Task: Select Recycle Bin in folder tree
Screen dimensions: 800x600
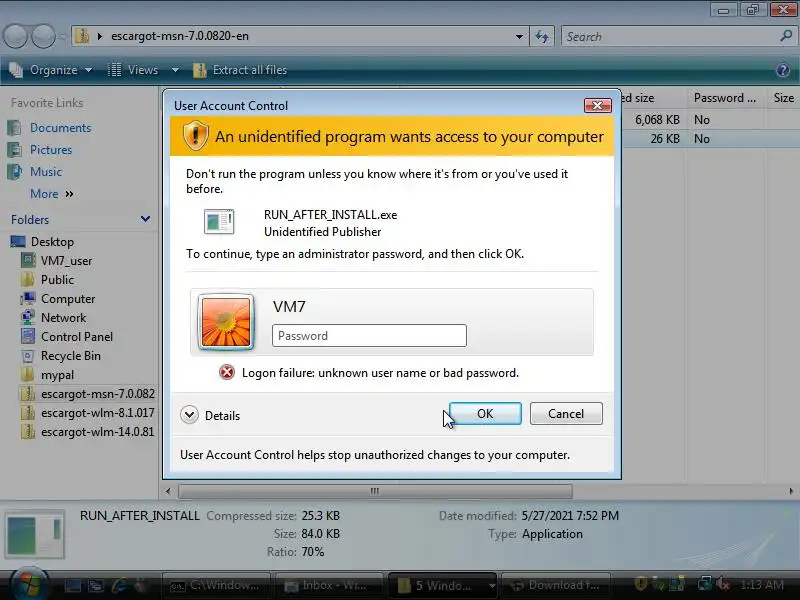Action: tap(70, 356)
